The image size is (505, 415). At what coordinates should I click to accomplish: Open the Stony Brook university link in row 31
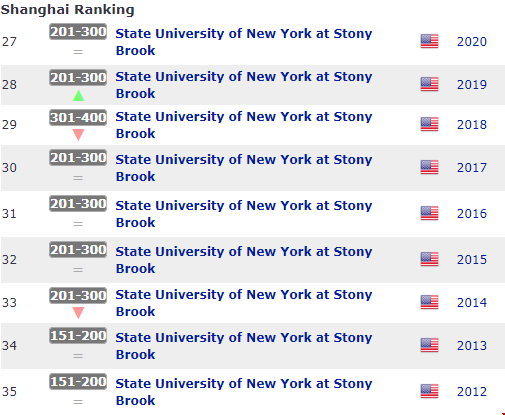click(x=244, y=214)
